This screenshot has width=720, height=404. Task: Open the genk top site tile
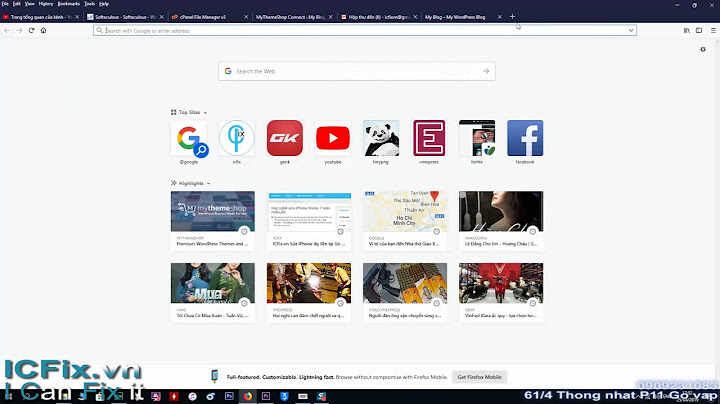click(285, 138)
